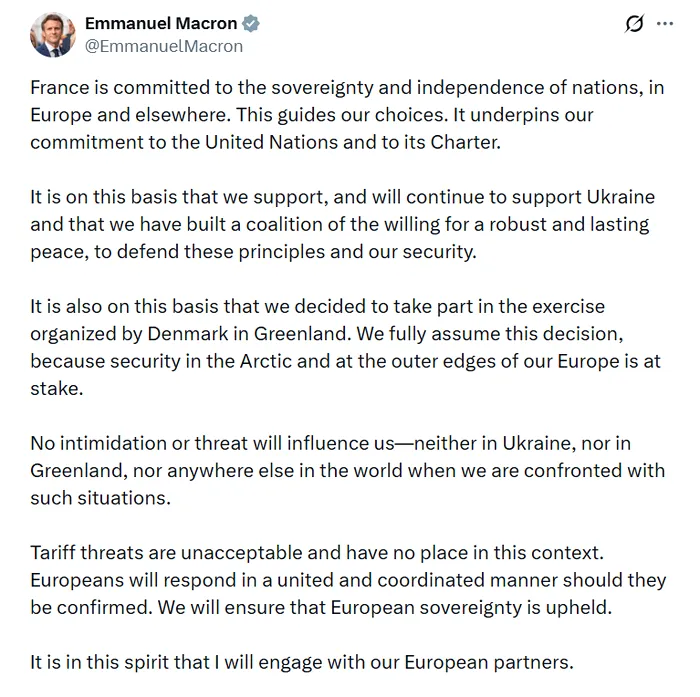Image resolution: width=700 pixels, height=697 pixels.
Task: Click the blue verified badge
Action: pyautogui.click(x=255, y=23)
